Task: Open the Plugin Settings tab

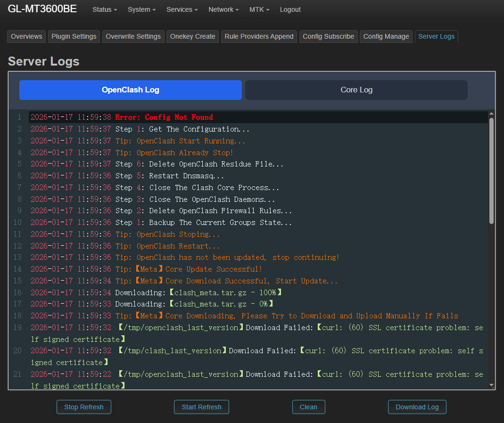Action: [x=74, y=36]
